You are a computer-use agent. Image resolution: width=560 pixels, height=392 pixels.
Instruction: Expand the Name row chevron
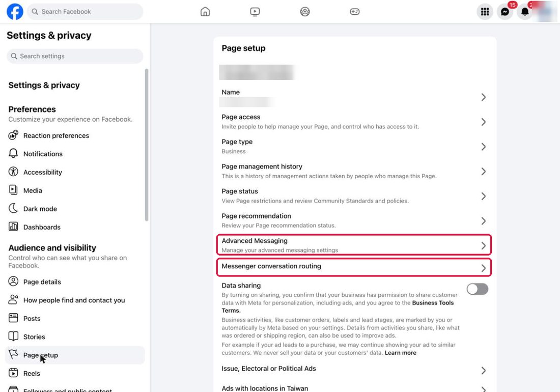pyautogui.click(x=483, y=97)
